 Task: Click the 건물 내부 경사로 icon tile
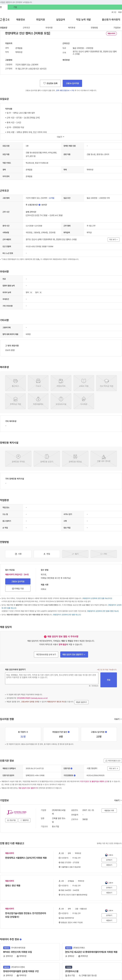(104, 459)
